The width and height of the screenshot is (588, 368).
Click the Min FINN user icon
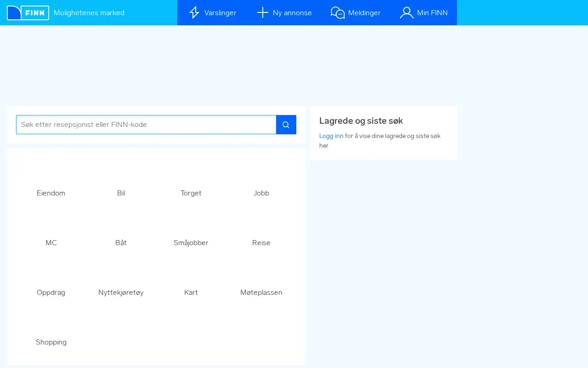[x=407, y=12]
